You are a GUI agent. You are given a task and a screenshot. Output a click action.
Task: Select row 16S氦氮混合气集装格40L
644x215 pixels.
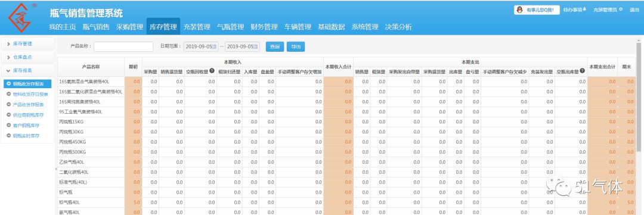coord(346,82)
